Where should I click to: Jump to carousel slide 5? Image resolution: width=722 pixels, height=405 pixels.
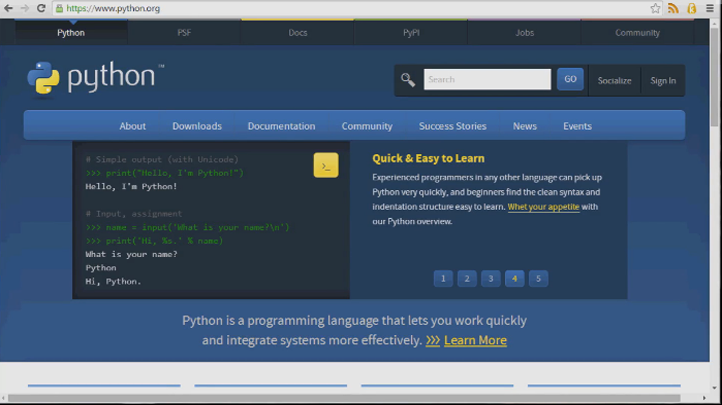(538, 278)
